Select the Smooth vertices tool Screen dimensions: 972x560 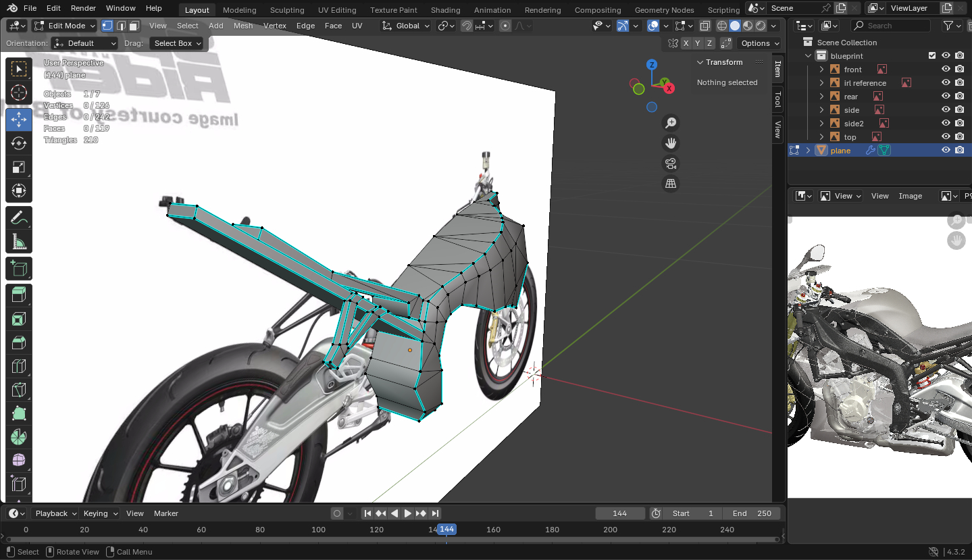pos(19,461)
